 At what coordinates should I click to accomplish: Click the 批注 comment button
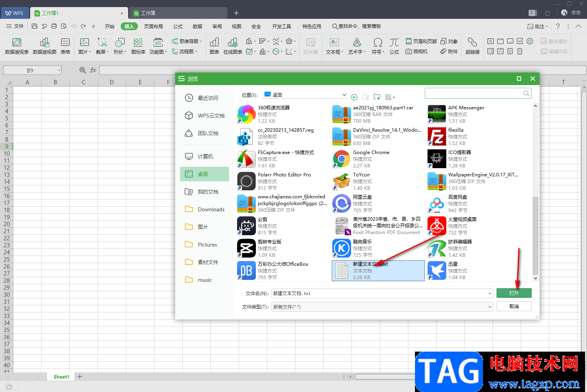[538, 26]
